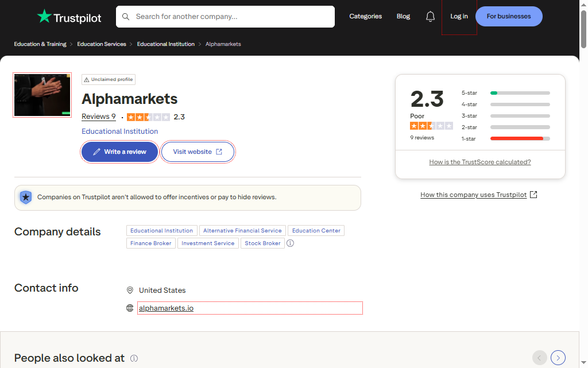This screenshot has height=368, width=588.
Task: Click the shield star badge icon
Action: (x=26, y=197)
